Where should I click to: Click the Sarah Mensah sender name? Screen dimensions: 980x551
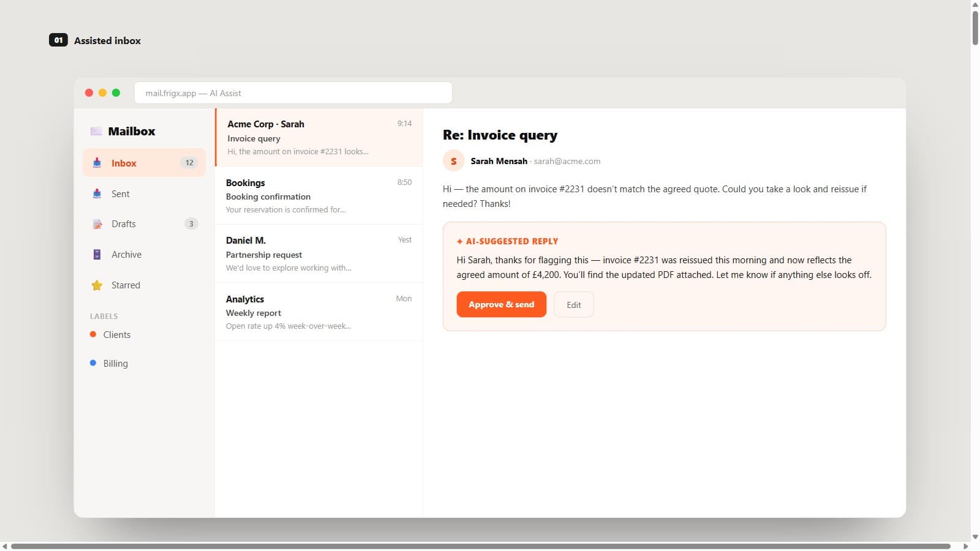(x=499, y=162)
